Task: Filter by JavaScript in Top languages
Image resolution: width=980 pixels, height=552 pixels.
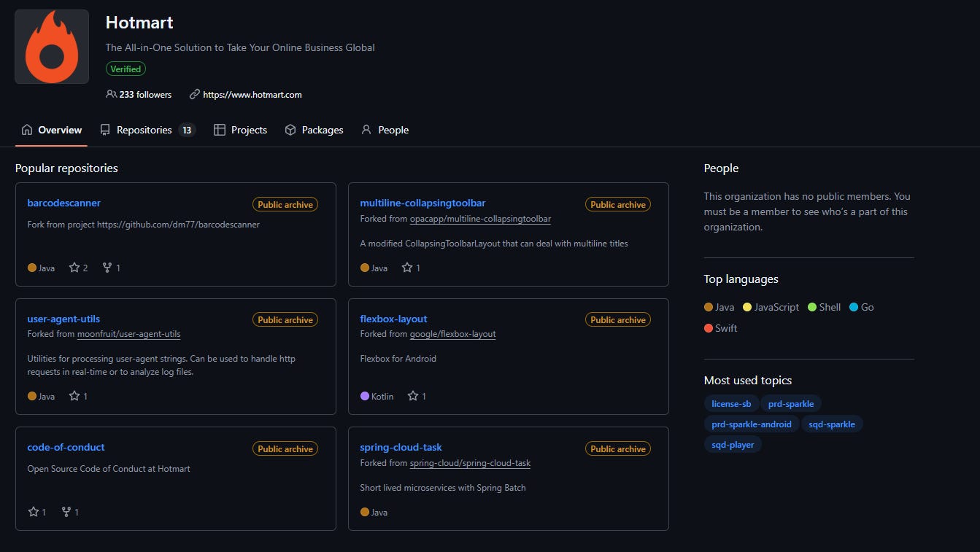Action: pos(771,307)
